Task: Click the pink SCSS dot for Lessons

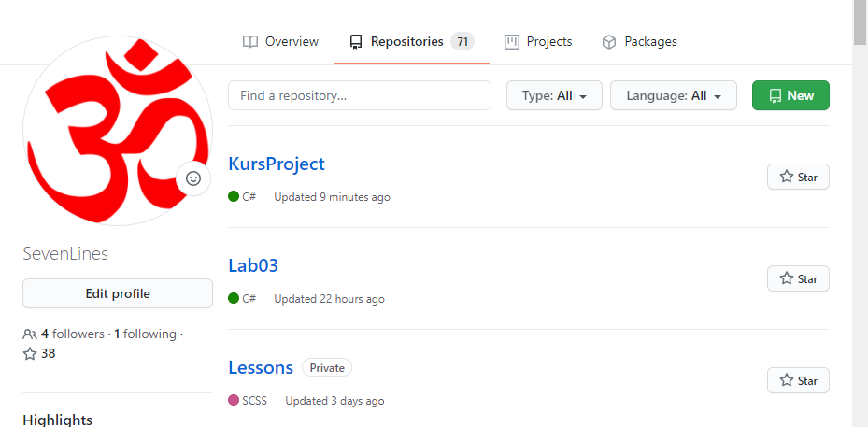Action: [x=234, y=401]
